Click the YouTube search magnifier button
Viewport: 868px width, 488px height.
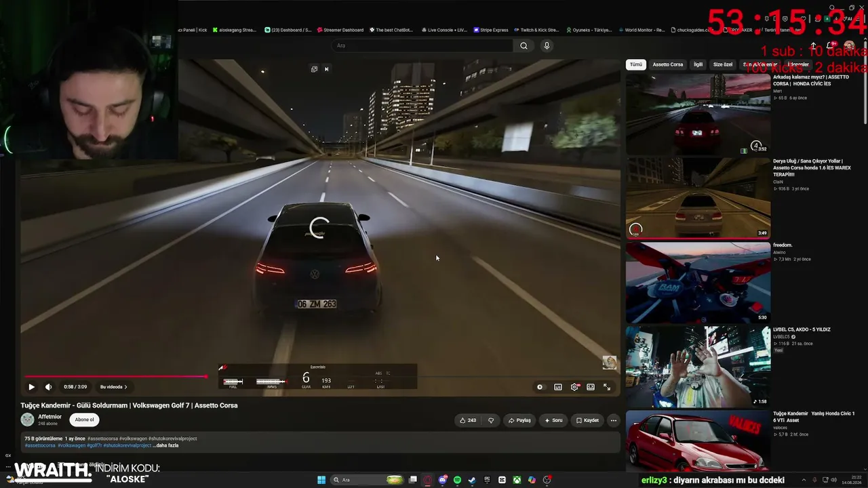(524, 45)
